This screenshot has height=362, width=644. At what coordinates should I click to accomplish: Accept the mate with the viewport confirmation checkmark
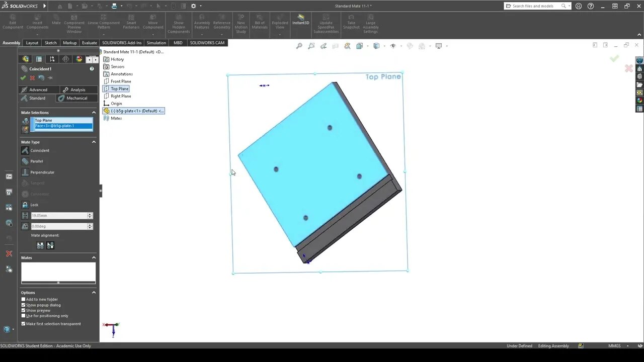coord(614,59)
